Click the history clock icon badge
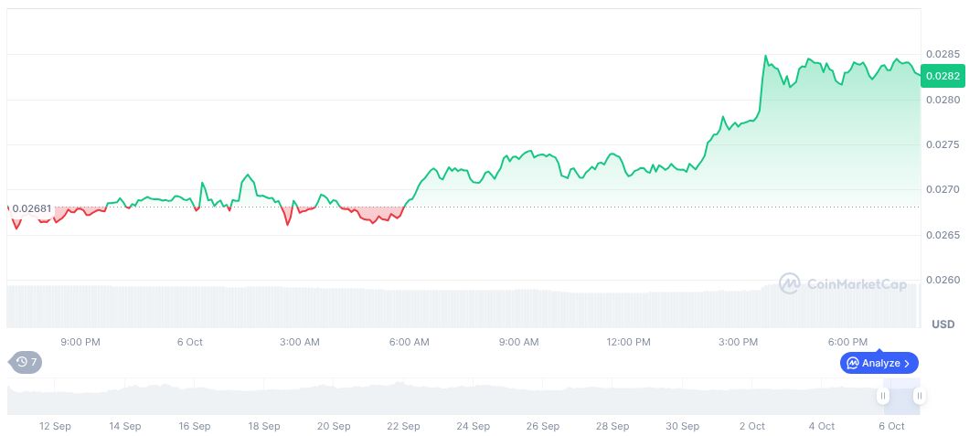 click(26, 362)
